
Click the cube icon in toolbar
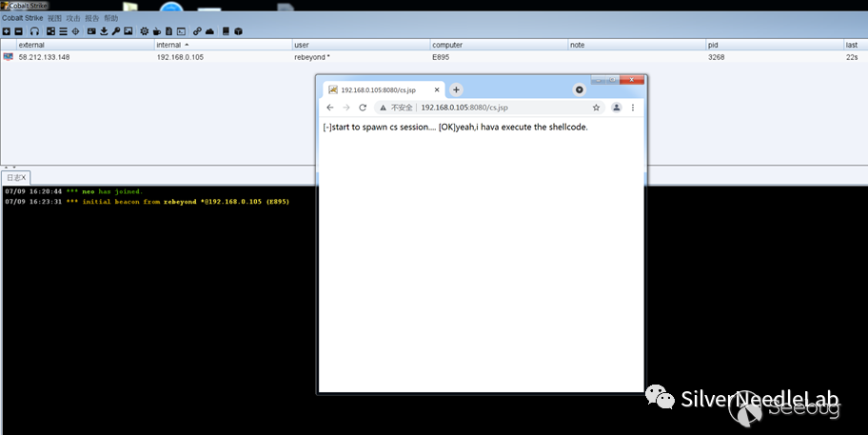(238, 31)
